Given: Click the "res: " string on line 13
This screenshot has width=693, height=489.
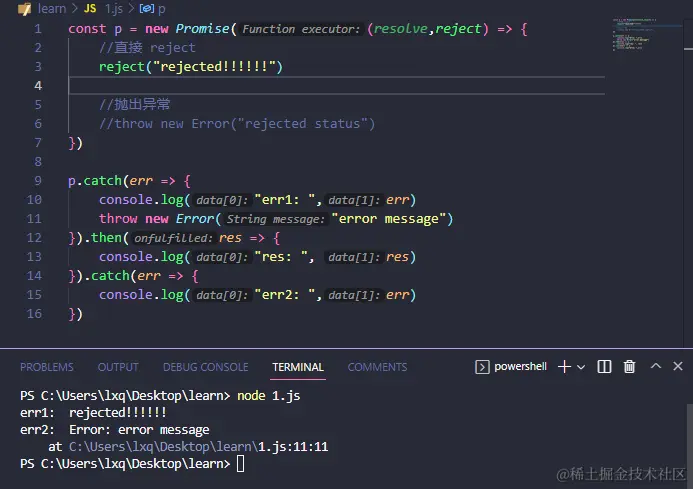Looking at the screenshot, I should pyautogui.click(x=281, y=257).
